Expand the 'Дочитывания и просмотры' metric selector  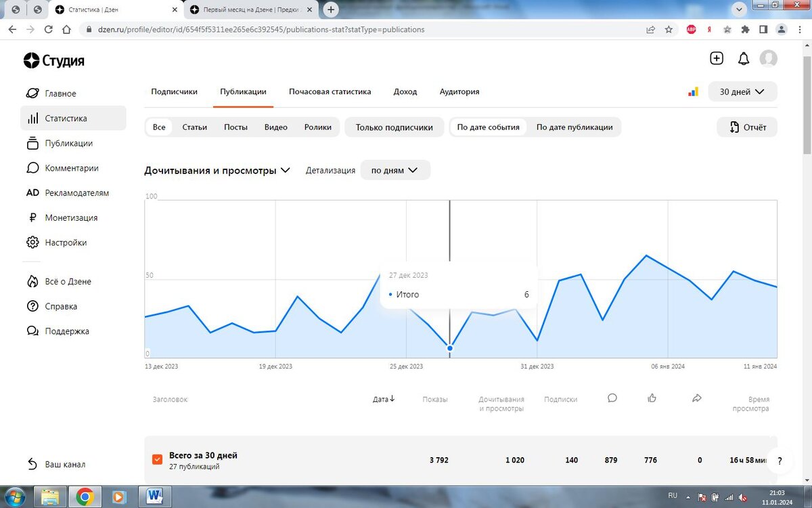coord(217,171)
